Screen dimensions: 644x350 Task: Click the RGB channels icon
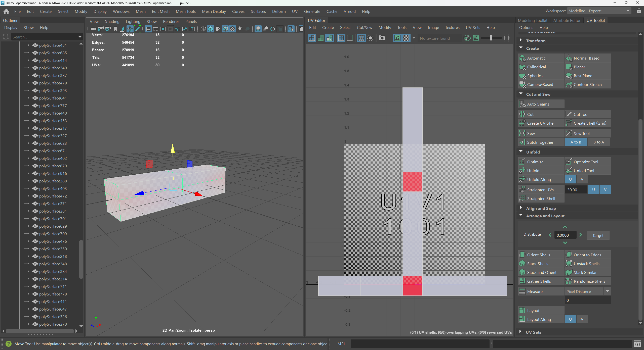[467, 38]
